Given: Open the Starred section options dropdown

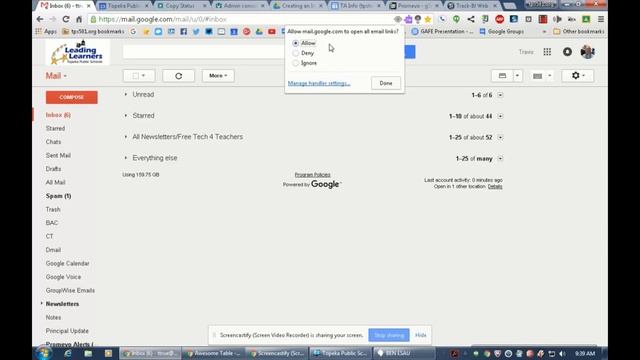Looking at the screenshot, I should coord(500,116).
